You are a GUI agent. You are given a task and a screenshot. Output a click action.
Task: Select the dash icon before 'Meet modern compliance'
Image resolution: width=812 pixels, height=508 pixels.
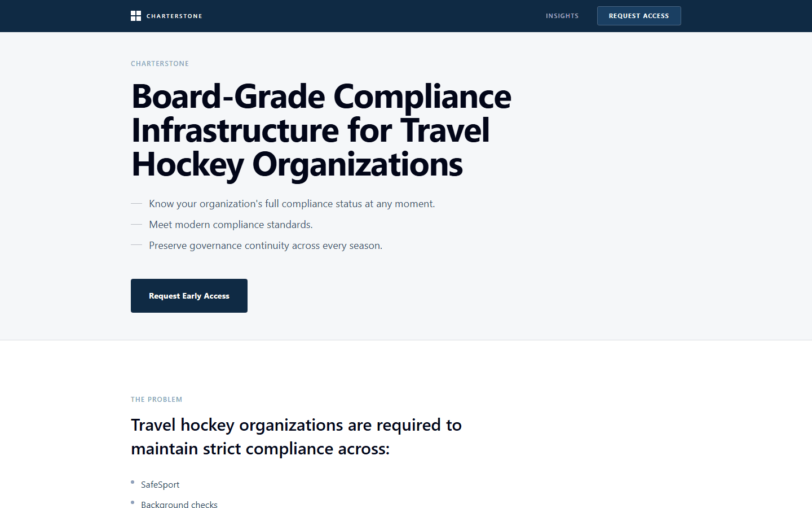(x=136, y=225)
